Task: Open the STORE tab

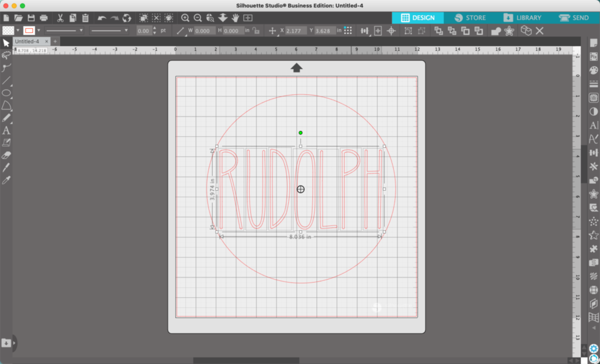Action: click(470, 18)
